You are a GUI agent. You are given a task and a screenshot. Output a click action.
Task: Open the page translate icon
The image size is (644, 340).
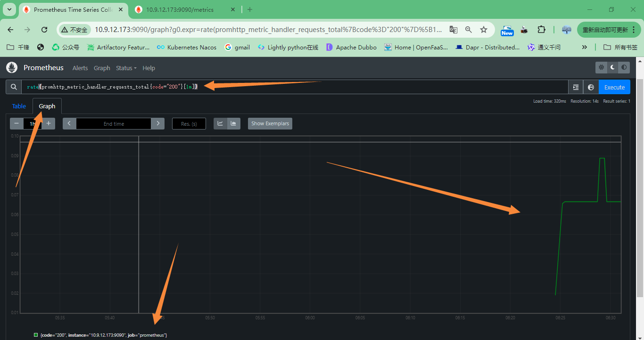[x=454, y=29]
